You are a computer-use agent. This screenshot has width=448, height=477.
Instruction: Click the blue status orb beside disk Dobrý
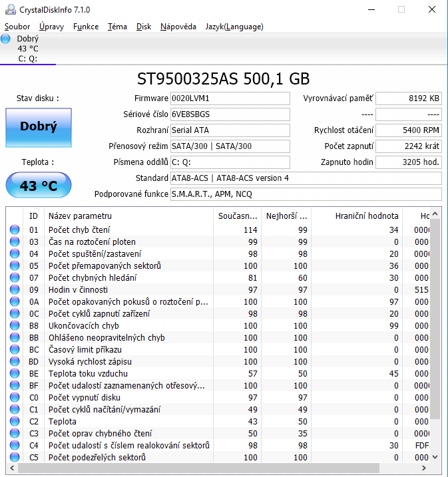6,39
